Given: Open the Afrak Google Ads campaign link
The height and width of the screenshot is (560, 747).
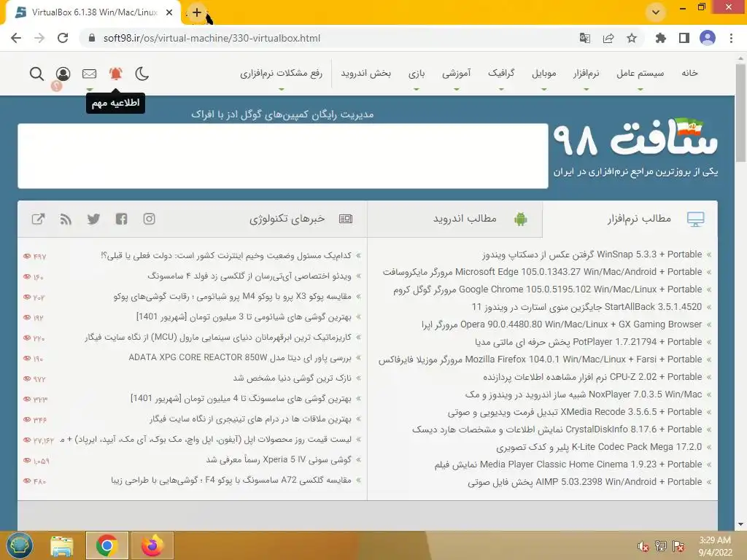Looking at the screenshot, I should [282, 114].
